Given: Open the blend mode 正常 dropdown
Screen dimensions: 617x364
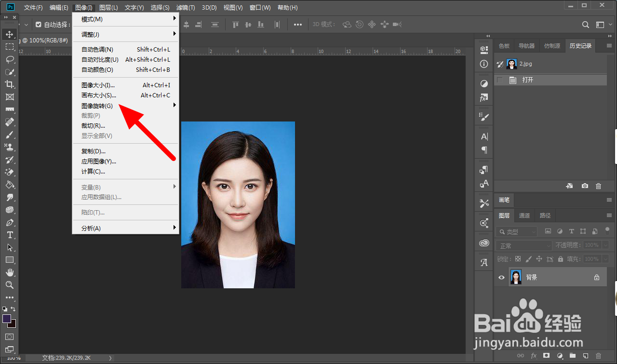Looking at the screenshot, I should pyautogui.click(x=523, y=245).
